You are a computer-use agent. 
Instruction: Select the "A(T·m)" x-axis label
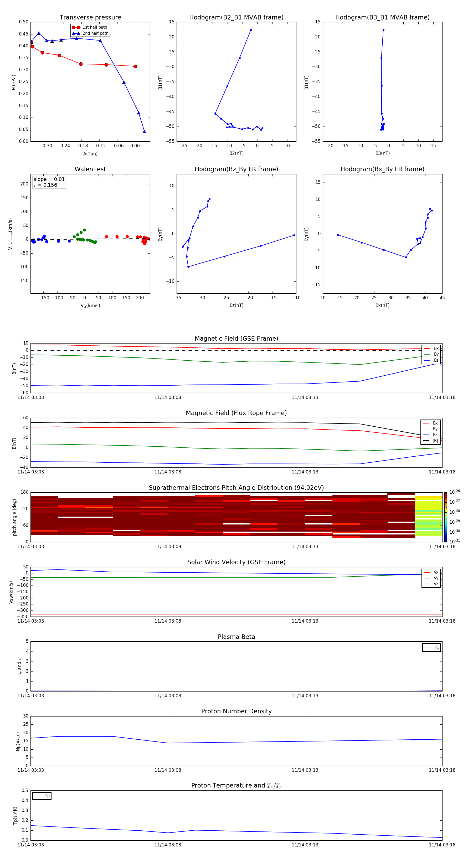point(90,154)
